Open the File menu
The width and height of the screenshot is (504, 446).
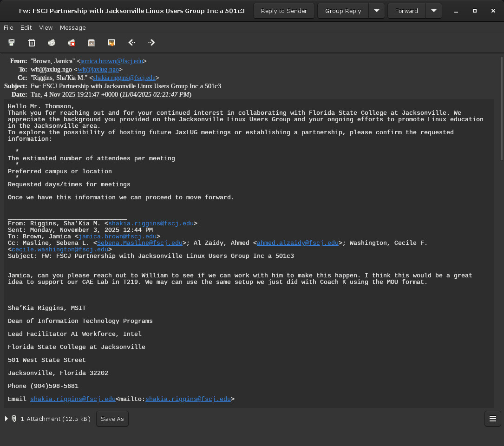pyautogui.click(x=8, y=28)
